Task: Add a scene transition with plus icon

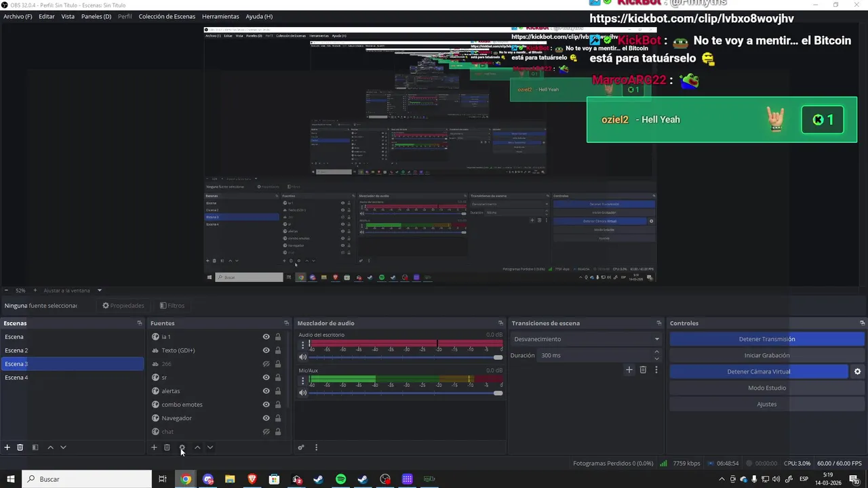Action: click(x=629, y=369)
